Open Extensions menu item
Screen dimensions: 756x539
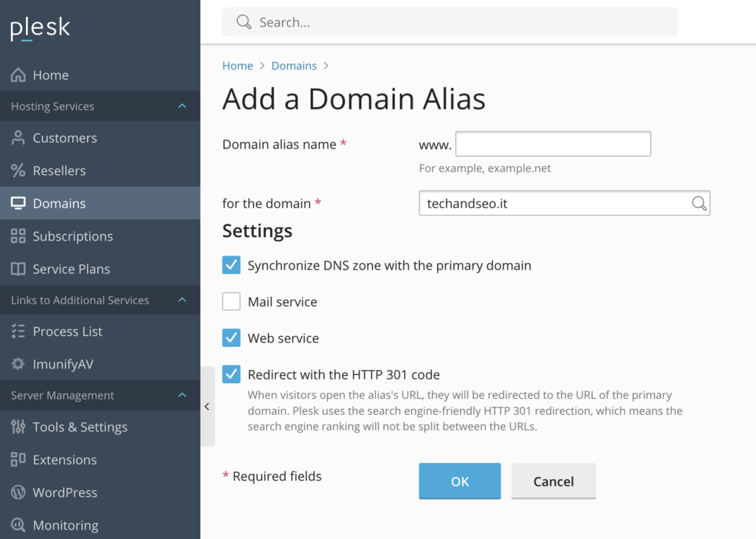click(x=100, y=459)
